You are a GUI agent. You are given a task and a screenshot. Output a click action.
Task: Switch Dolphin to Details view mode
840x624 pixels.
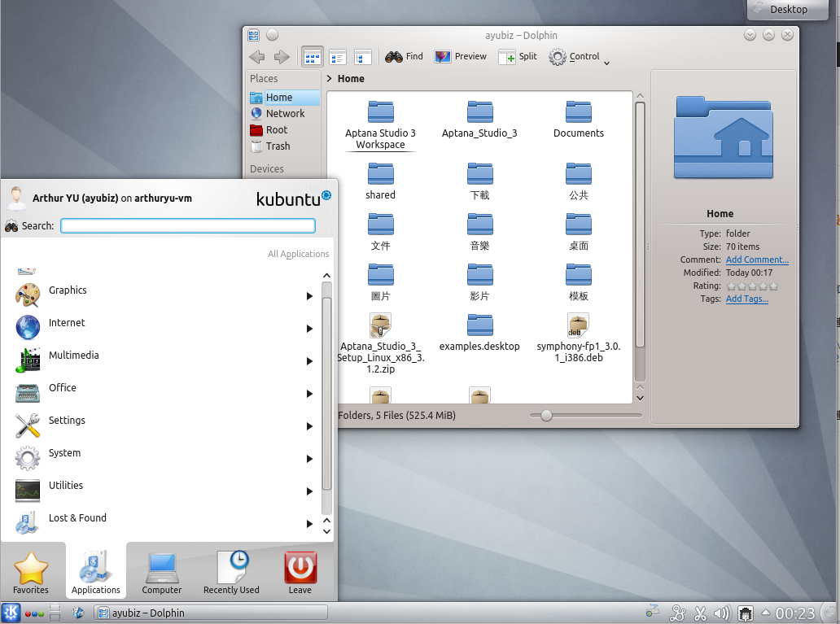pos(337,57)
